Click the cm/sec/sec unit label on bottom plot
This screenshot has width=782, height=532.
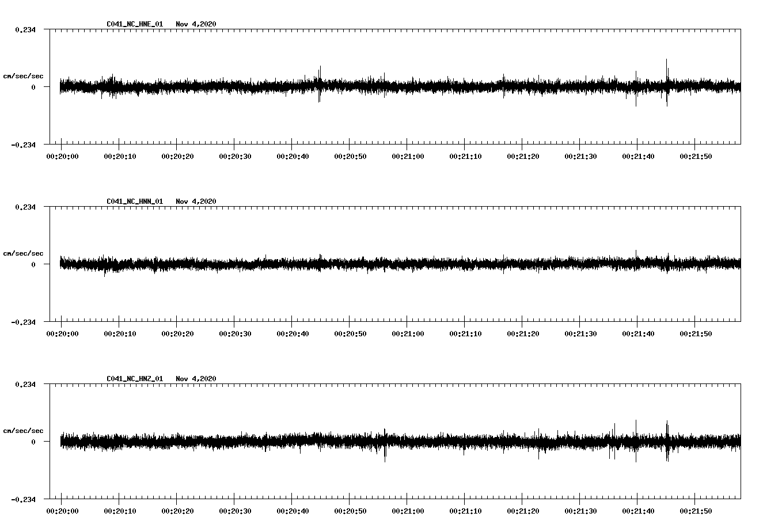point(24,430)
